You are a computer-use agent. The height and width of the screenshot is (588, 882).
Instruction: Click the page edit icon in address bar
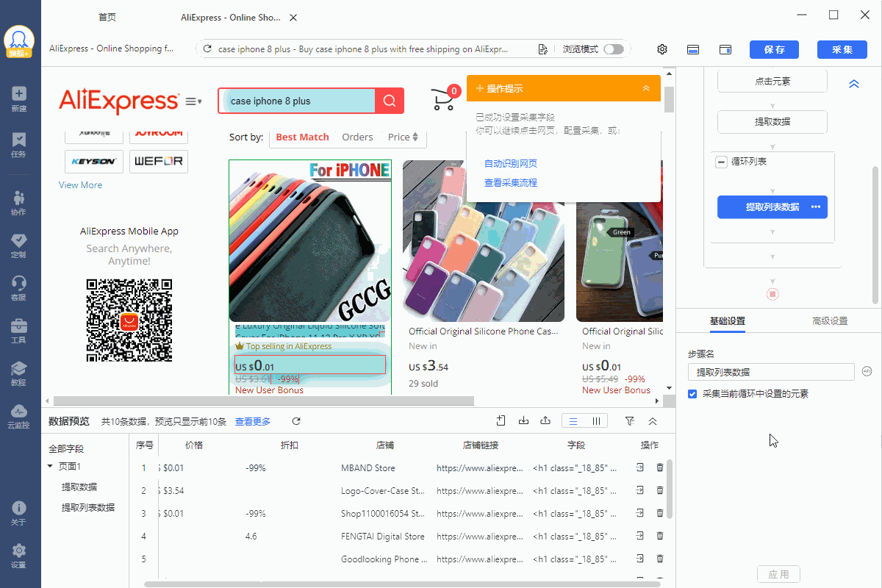[542, 49]
